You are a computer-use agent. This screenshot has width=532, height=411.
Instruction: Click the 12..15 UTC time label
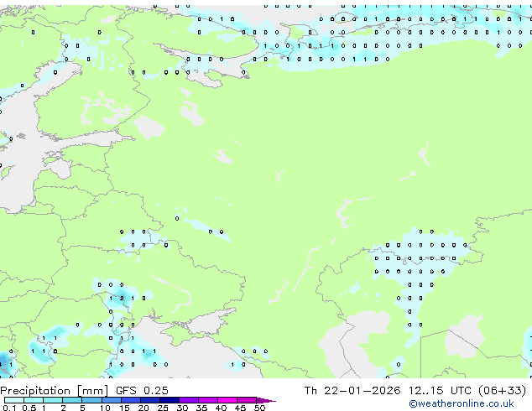coord(440,391)
